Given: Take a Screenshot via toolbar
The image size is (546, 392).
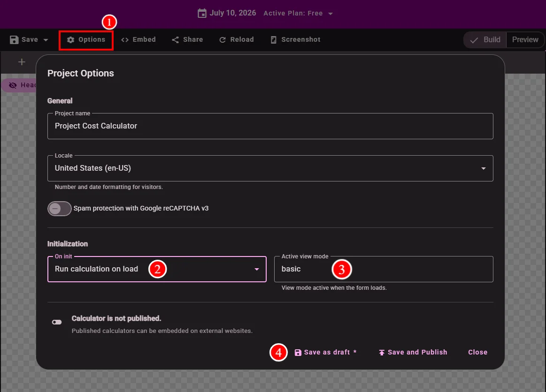Looking at the screenshot, I should tap(295, 40).
